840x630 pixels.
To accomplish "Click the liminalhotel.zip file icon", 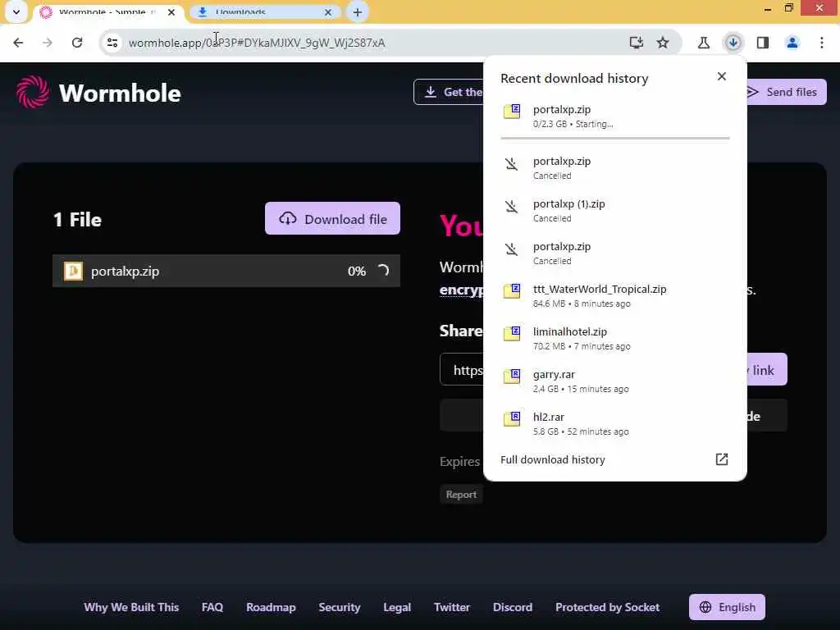I will pos(512,334).
